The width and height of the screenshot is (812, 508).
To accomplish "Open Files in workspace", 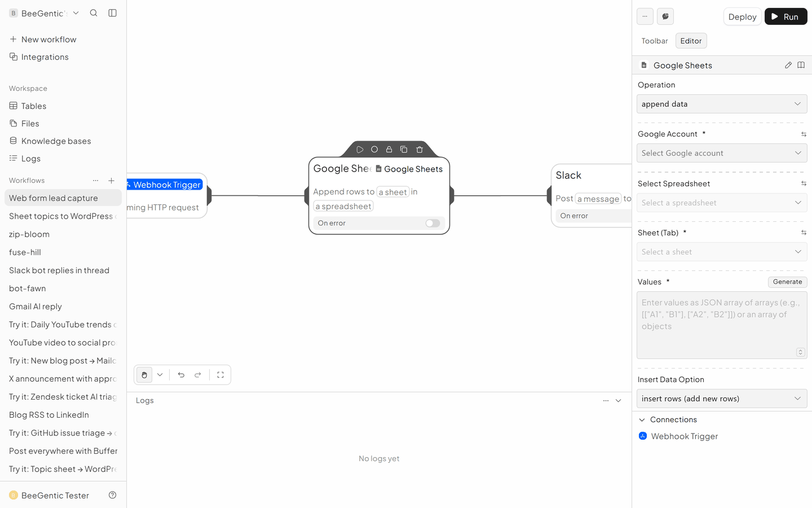I will (63, 124).
